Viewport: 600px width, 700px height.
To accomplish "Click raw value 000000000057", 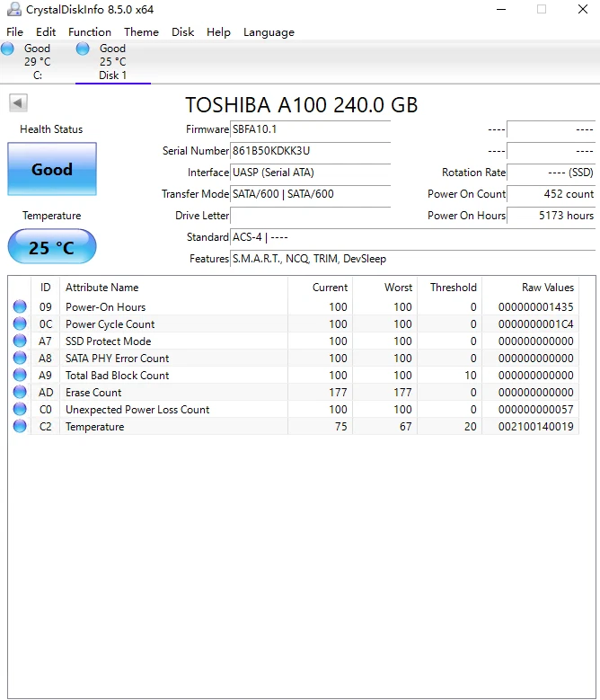I will click(535, 410).
